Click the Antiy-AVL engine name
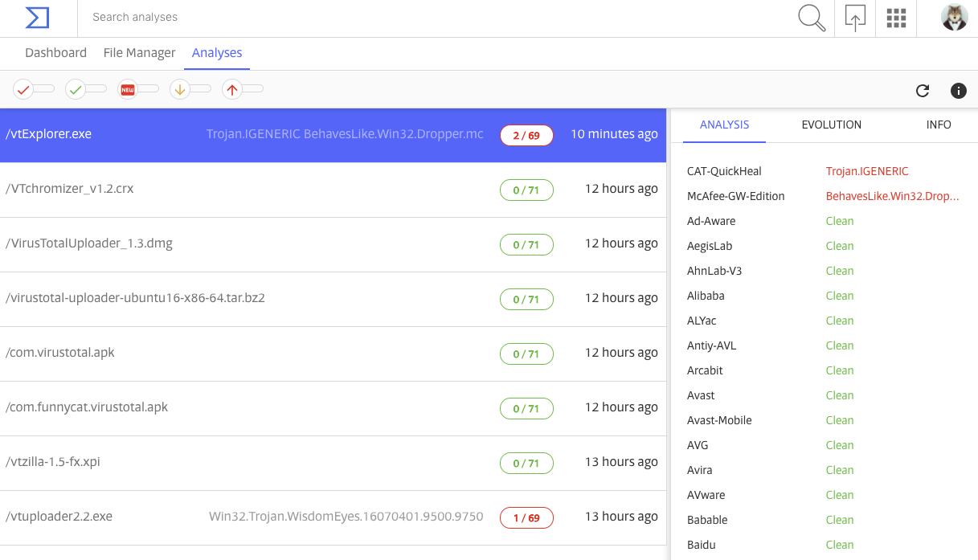978x560 pixels. point(711,345)
